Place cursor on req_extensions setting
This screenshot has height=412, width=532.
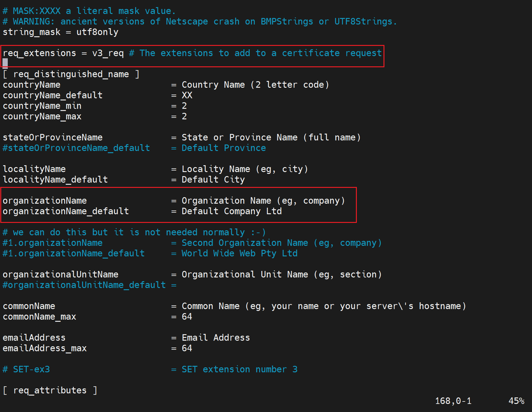point(39,53)
